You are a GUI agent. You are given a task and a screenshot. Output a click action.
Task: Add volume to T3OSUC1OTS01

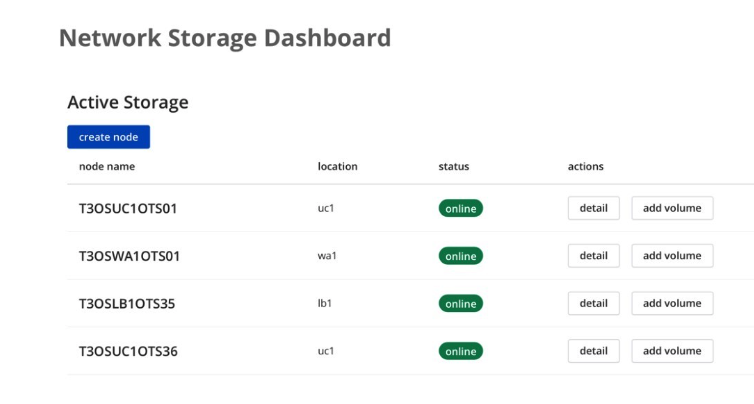pyautogui.click(x=672, y=208)
